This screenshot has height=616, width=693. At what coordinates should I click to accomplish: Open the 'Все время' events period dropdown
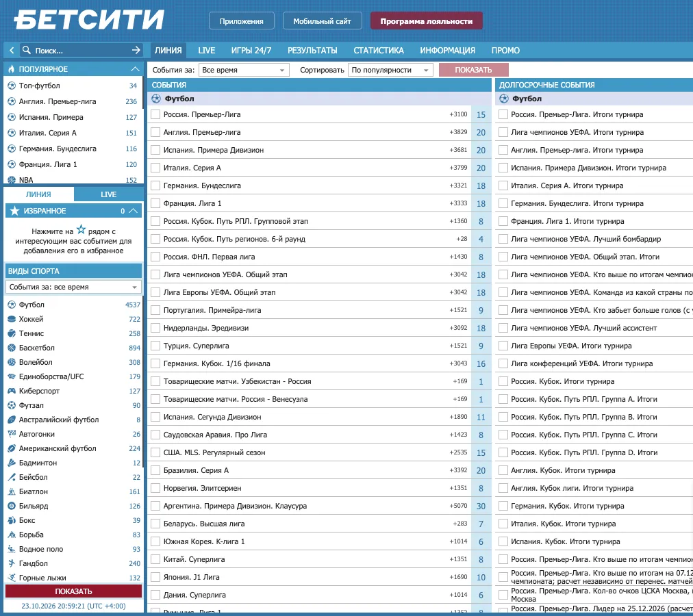pos(244,70)
